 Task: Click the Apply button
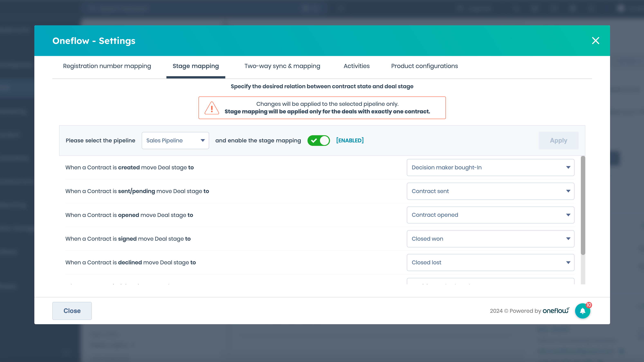[x=558, y=140]
